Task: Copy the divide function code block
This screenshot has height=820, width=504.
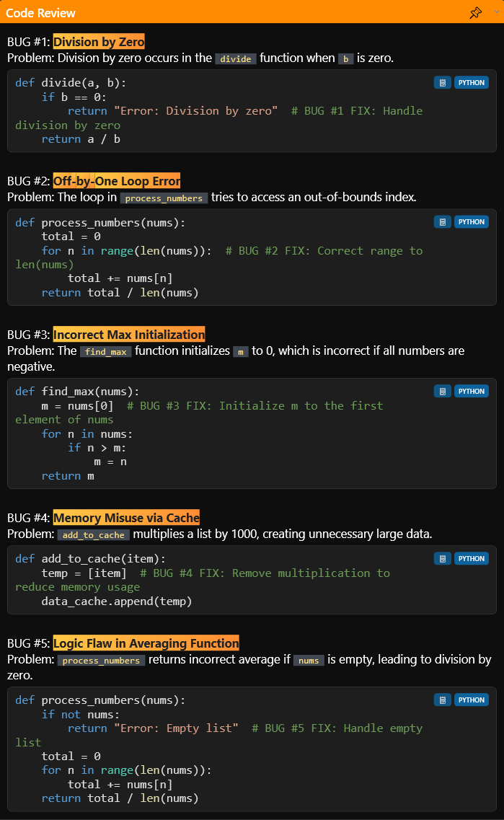Action: pos(442,83)
